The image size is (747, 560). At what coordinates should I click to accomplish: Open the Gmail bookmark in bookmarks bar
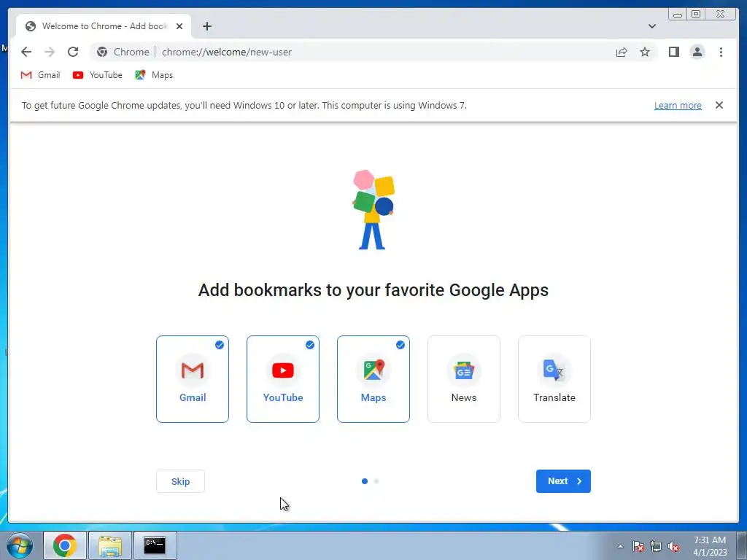[x=41, y=75]
